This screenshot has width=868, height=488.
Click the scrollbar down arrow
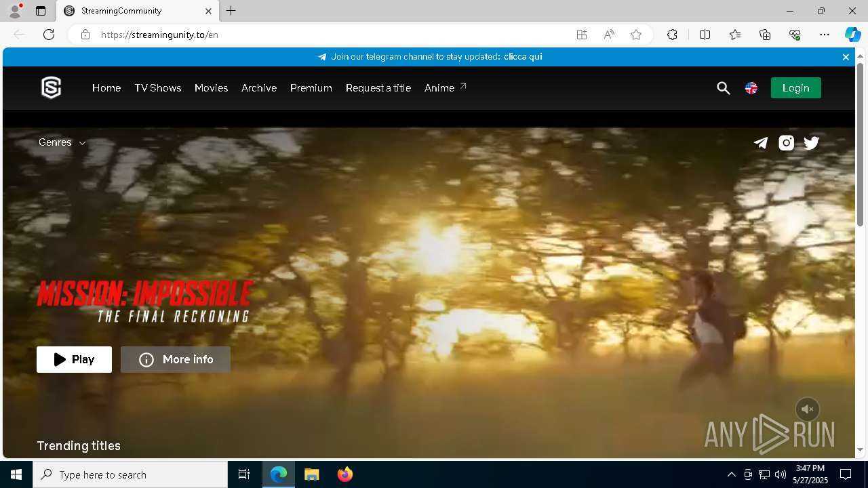tap(860, 449)
